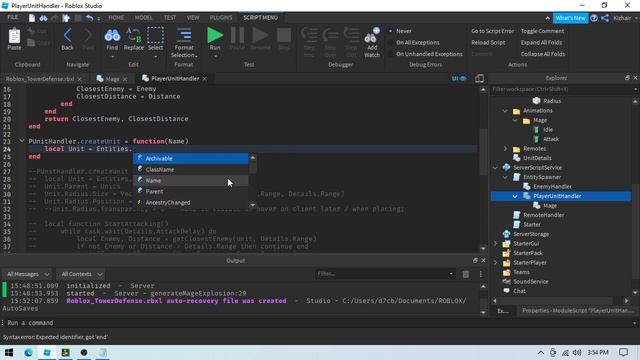This screenshot has width=640, height=360.
Task: Expand the StarterPlayer node
Action: 496,262
